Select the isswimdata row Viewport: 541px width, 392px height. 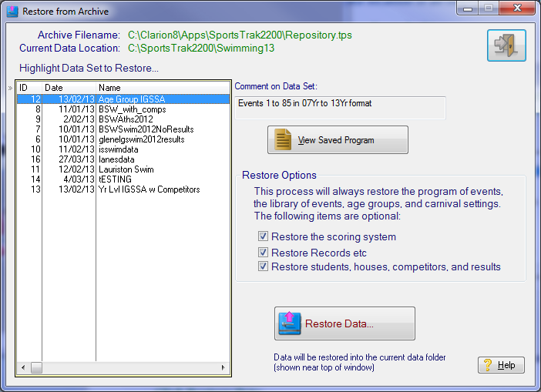pos(123,149)
